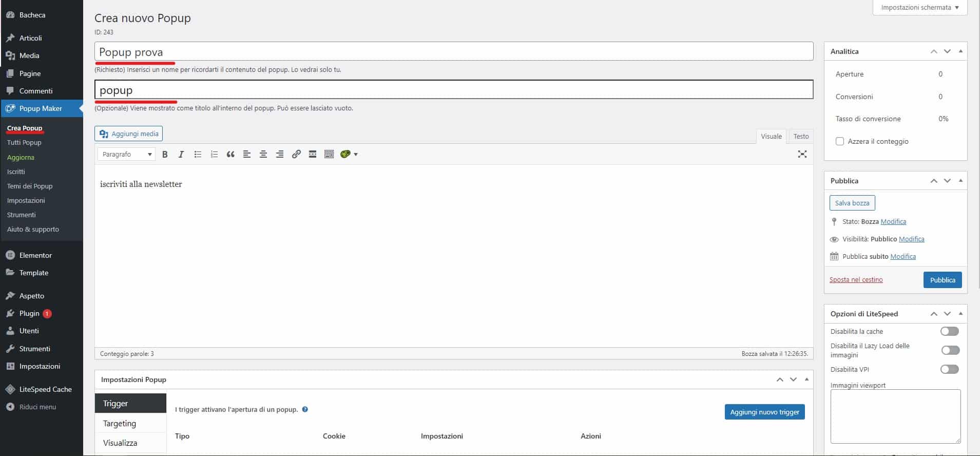
Task: Insert Read More tag
Action: (x=313, y=154)
